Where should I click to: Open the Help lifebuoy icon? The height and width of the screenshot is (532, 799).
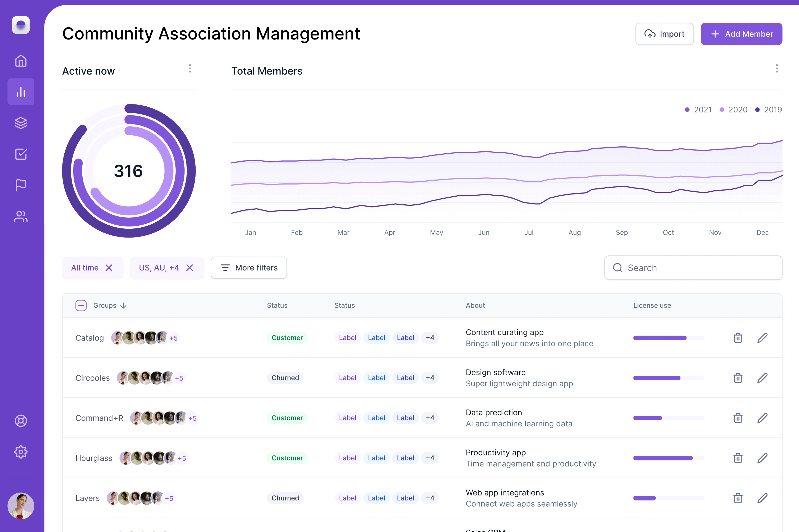[21, 421]
